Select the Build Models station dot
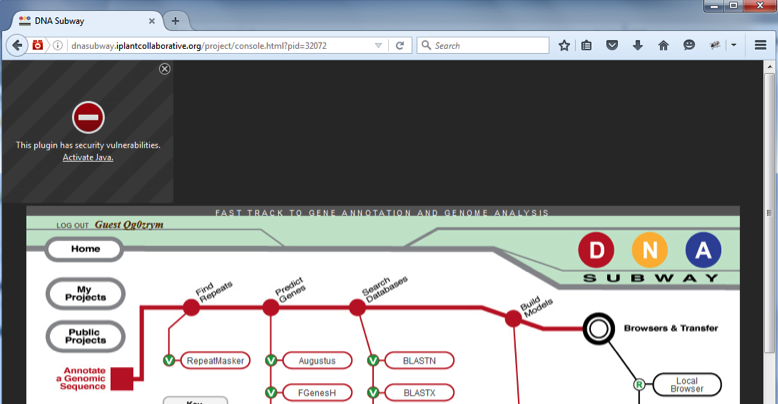 (513, 318)
